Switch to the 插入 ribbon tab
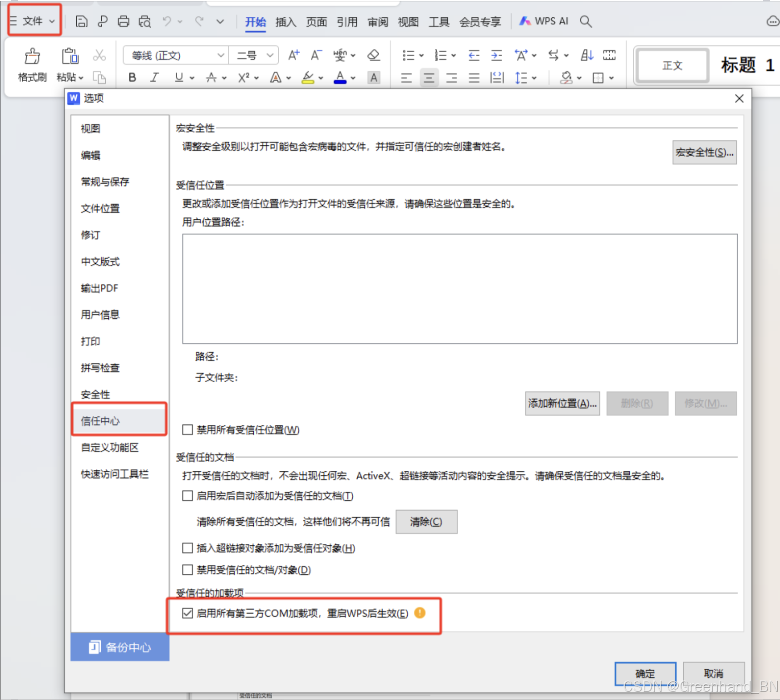This screenshot has height=700, width=780. 286,22
